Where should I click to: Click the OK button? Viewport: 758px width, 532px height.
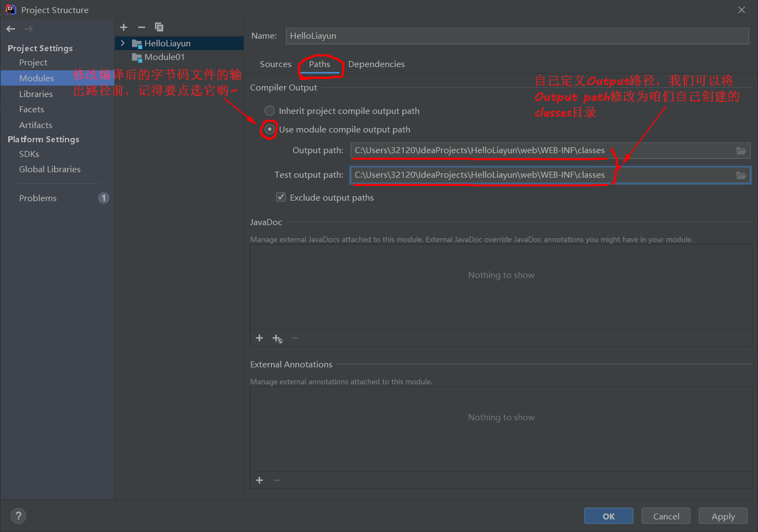(609, 516)
